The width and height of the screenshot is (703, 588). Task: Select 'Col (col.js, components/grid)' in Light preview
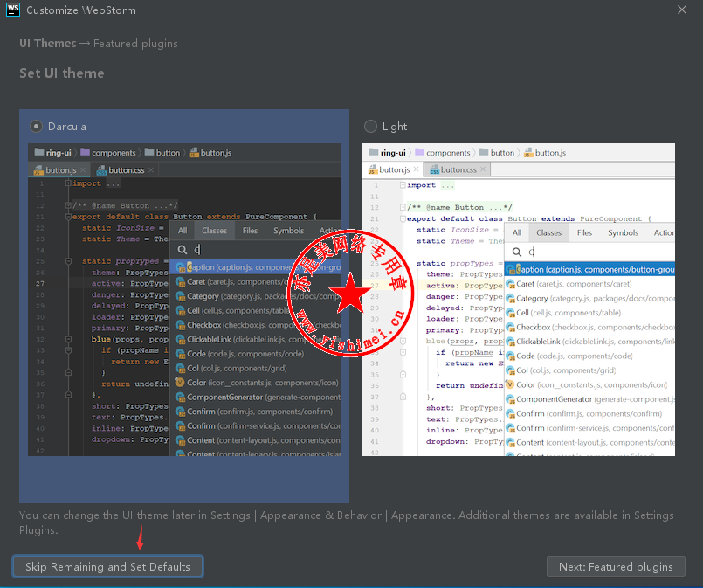[x=590, y=370]
